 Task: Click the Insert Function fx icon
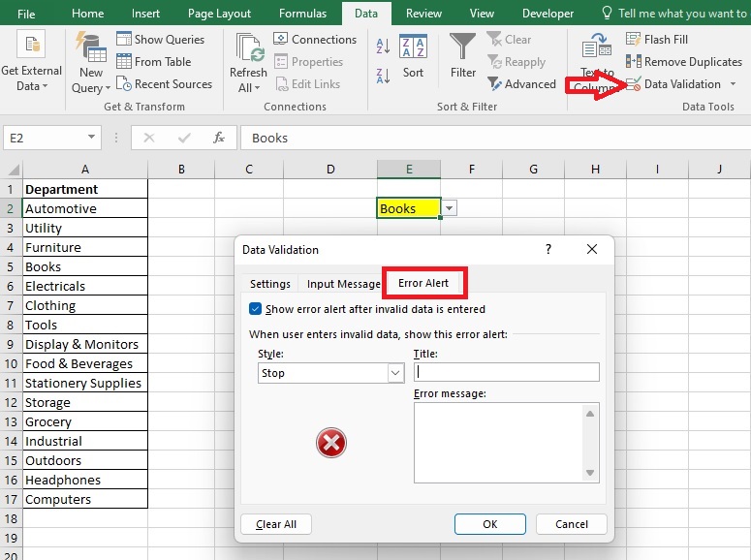[219, 138]
